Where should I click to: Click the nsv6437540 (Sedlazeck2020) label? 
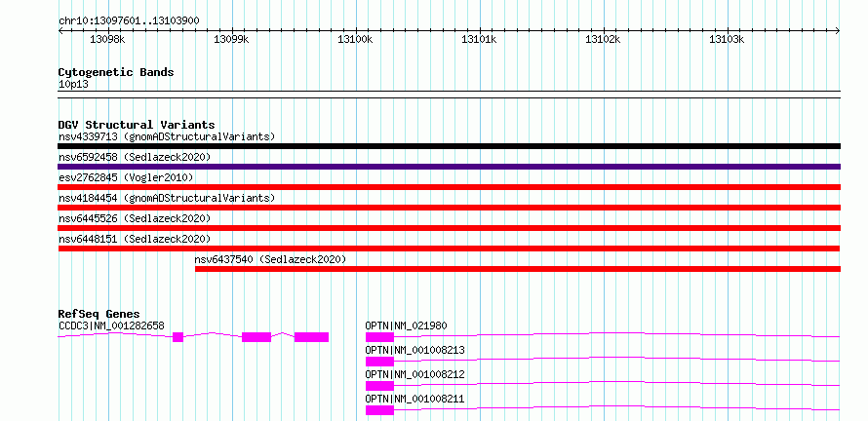point(270,259)
